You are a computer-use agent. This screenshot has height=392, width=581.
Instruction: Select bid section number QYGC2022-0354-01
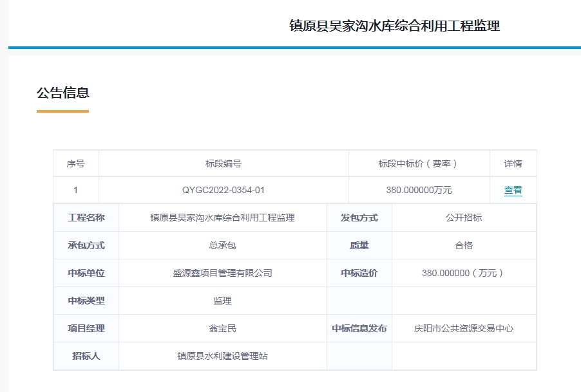pyautogui.click(x=223, y=191)
